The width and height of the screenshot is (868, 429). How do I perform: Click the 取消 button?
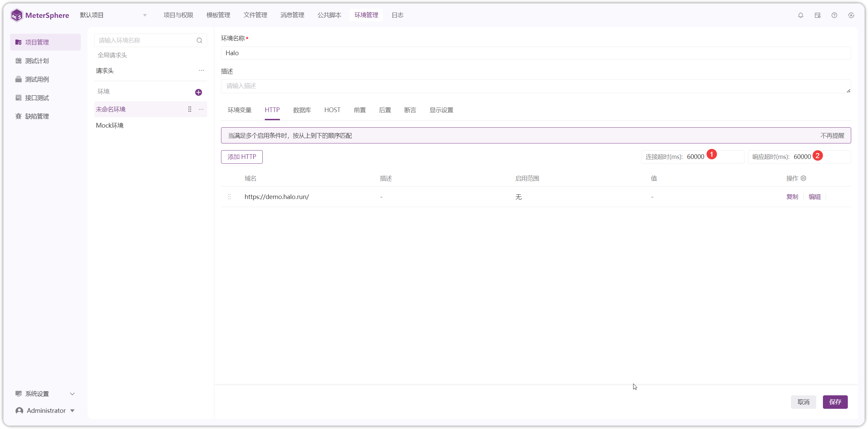[803, 402]
